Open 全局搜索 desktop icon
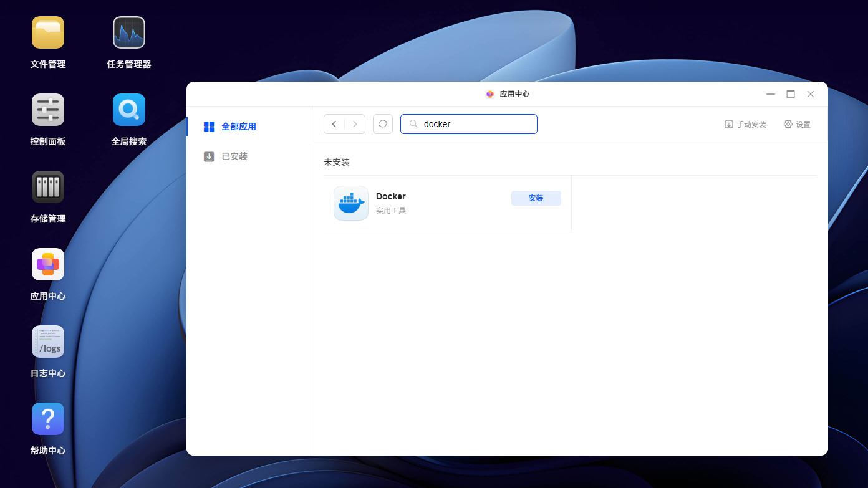 tap(129, 110)
